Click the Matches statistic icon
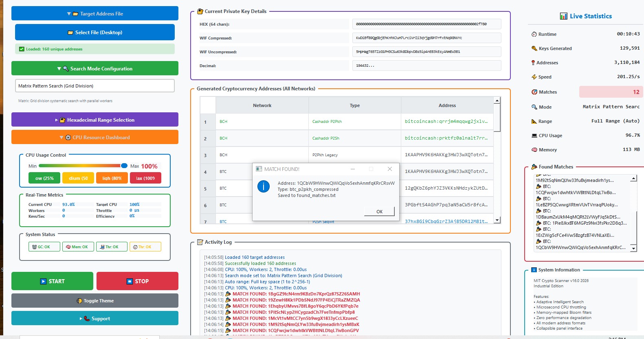This screenshot has width=644, height=339. click(534, 92)
